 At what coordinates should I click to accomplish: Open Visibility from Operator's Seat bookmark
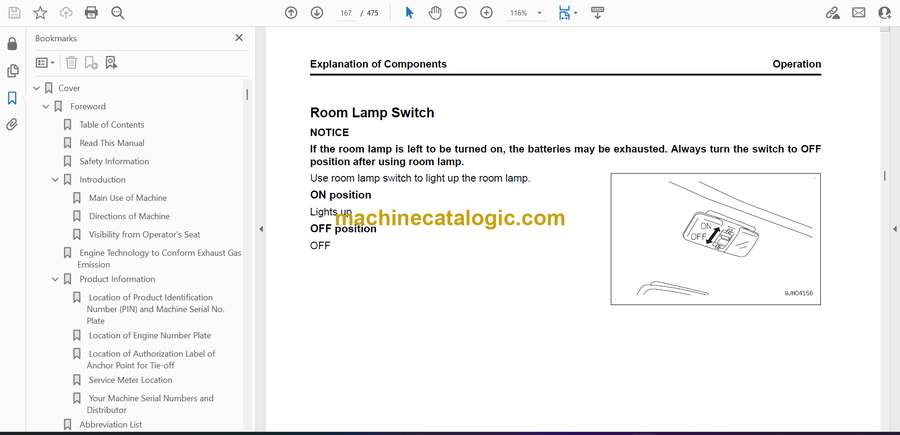[x=145, y=235]
